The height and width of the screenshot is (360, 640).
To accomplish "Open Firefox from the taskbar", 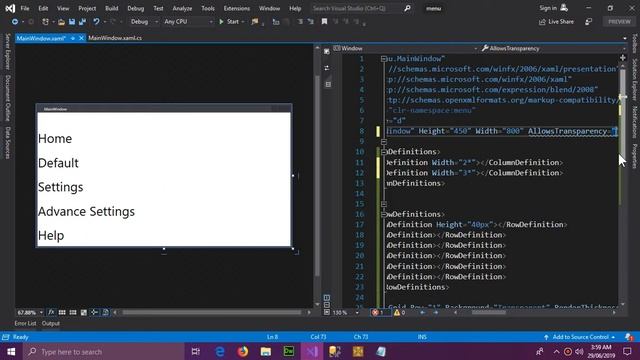I will point(242,351).
